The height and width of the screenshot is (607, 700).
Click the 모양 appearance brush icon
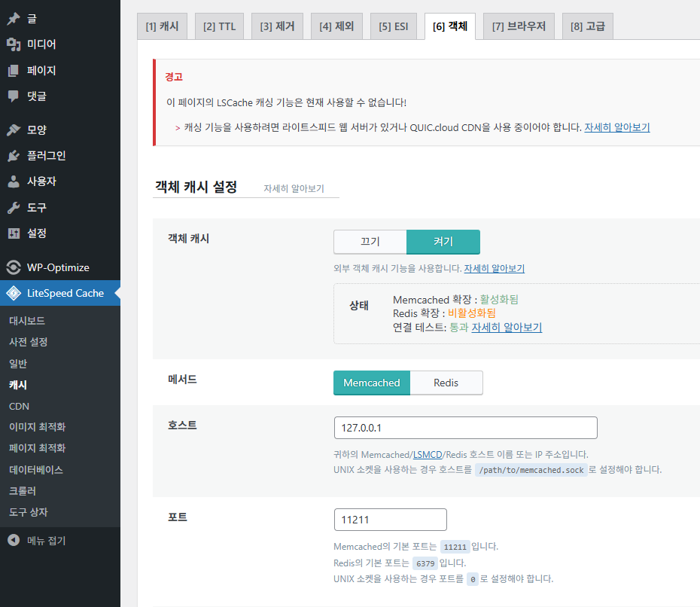click(14, 130)
